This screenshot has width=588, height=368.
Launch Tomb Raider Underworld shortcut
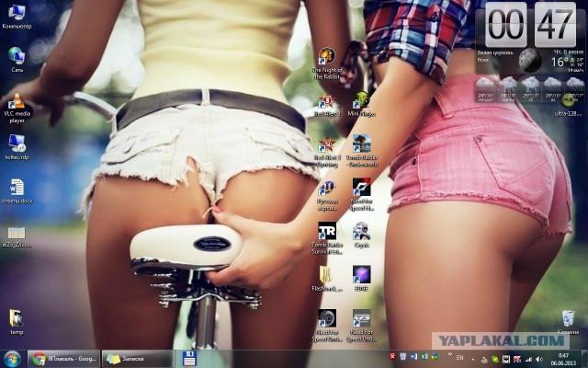[361, 144]
